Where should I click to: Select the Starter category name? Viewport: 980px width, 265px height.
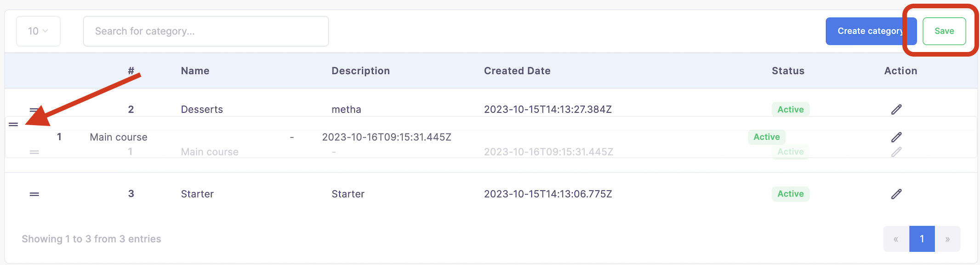click(x=197, y=194)
